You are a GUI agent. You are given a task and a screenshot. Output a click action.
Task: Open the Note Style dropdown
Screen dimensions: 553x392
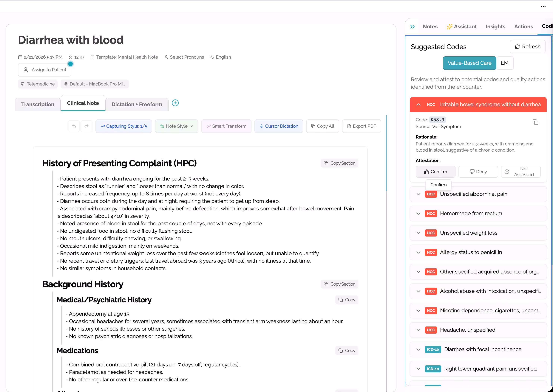(x=177, y=126)
